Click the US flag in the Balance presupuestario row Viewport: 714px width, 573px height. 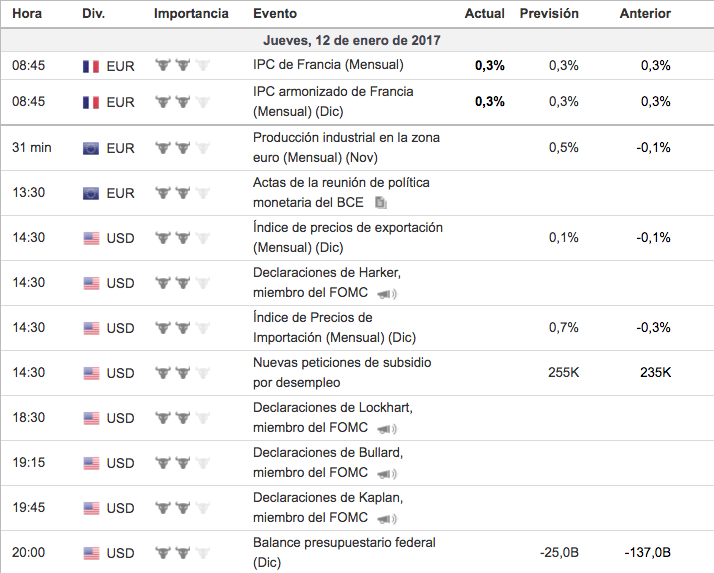(92, 553)
